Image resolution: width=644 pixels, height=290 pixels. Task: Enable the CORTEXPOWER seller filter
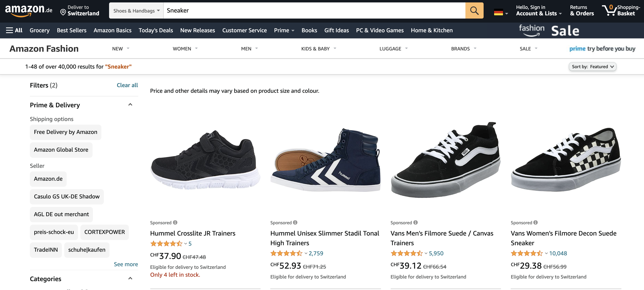(x=104, y=232)
